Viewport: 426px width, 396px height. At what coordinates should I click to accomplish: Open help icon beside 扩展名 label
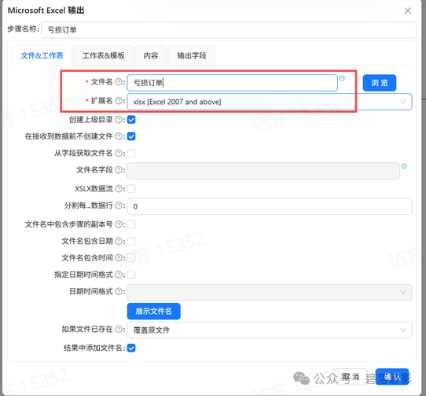119,101
